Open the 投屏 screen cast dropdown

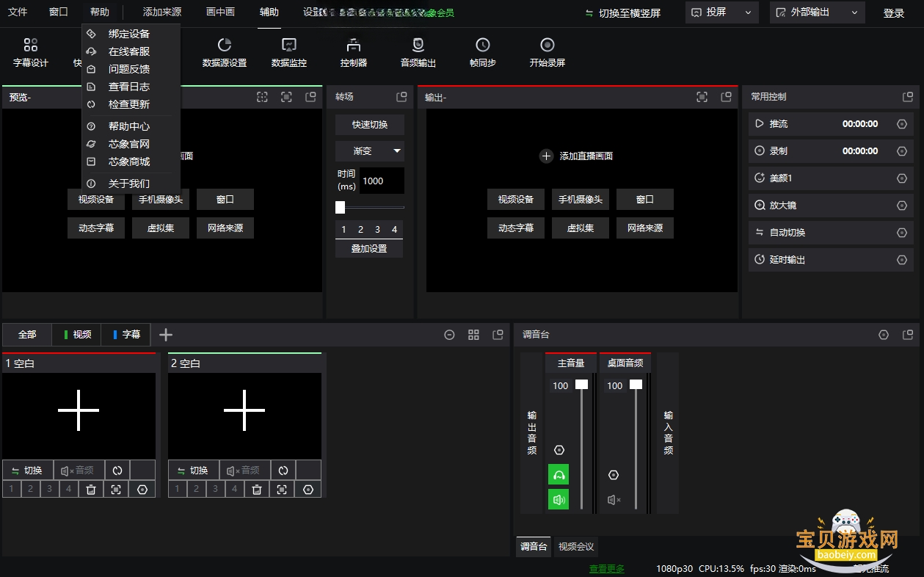[722, 12]
